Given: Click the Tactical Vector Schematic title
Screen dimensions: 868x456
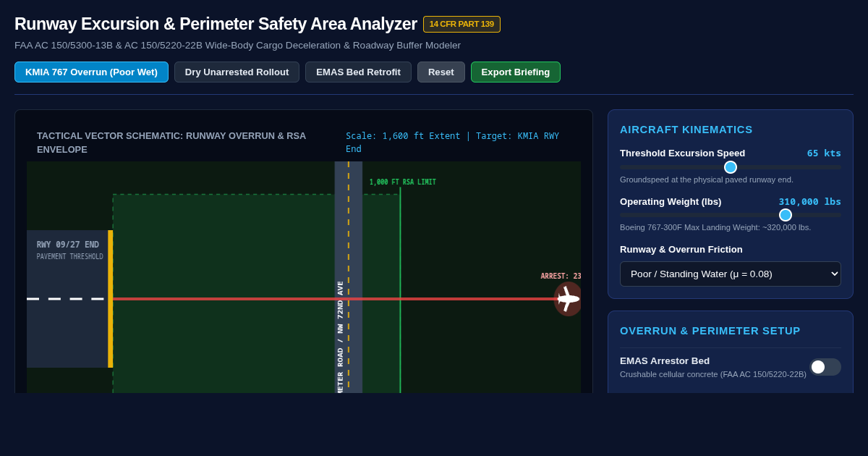Looking at the screenshot, I should coord(171,143).
